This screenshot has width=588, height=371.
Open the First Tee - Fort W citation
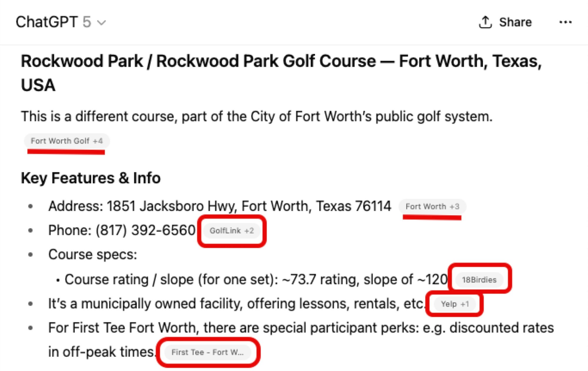[x=208, y=352]
